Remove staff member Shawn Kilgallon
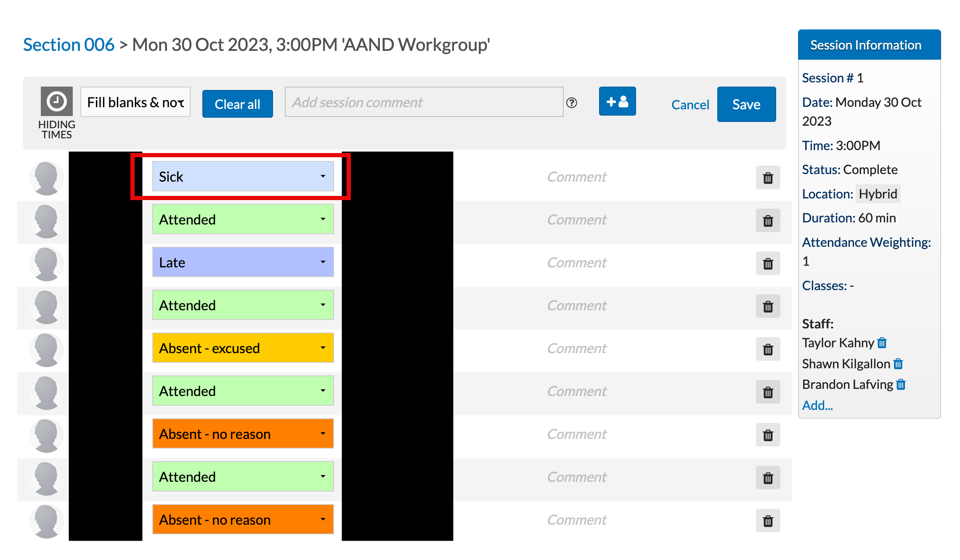Viewport: 960px width, 560px height. tap(898, 364)
